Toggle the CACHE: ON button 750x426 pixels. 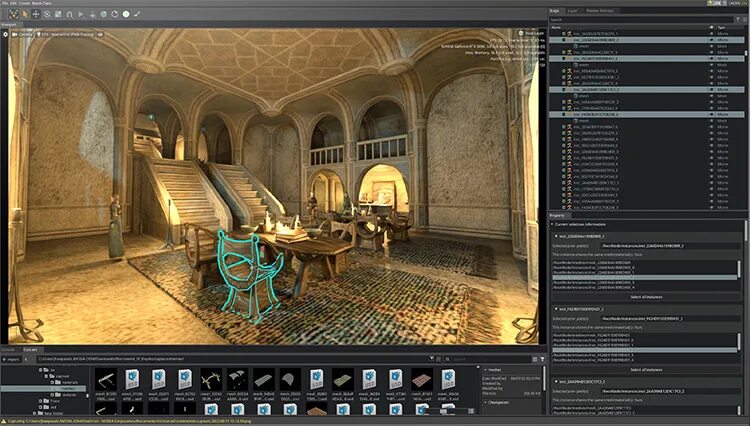[x=737, y=3]
